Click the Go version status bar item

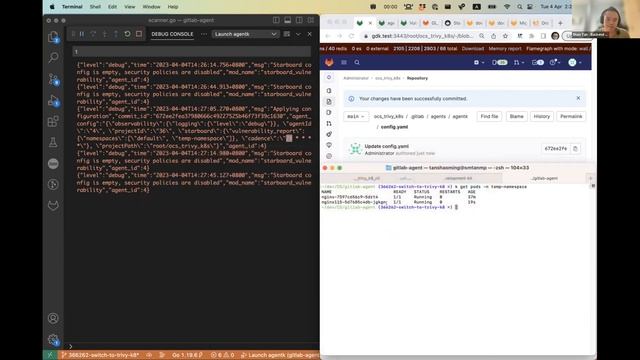187,355
